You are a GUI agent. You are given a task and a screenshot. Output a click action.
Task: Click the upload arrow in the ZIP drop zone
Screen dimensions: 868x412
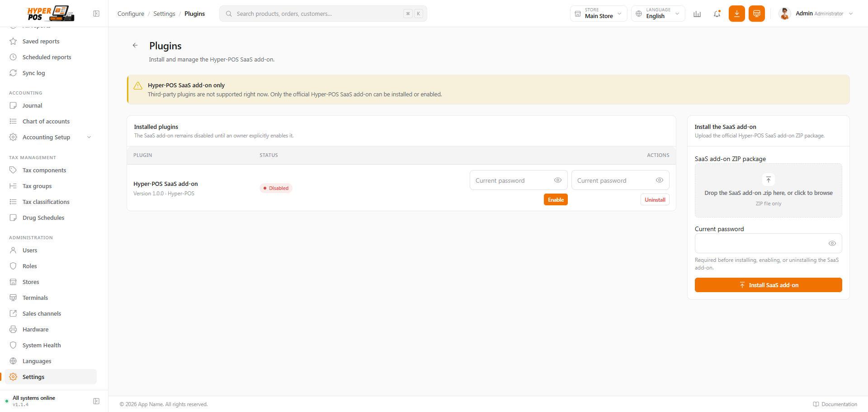pyautogui.click(x=769, y=180)
